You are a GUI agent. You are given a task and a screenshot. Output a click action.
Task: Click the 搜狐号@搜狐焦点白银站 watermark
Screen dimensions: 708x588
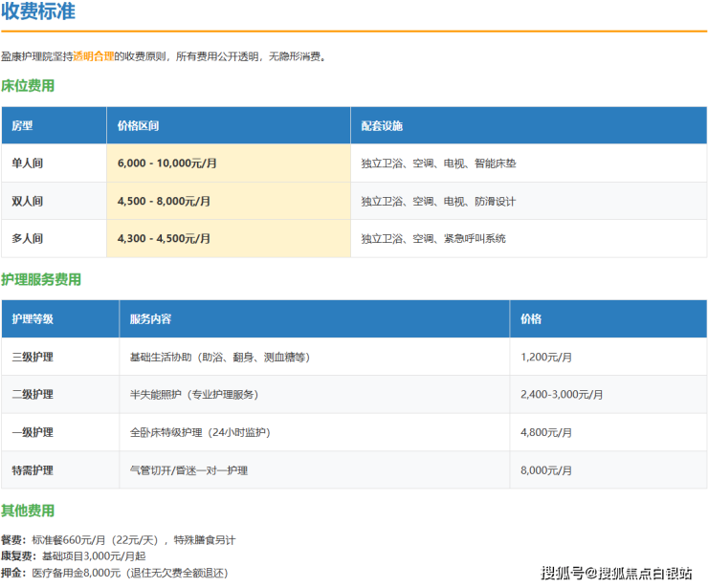pyautogui.click(x=616, y=573)
